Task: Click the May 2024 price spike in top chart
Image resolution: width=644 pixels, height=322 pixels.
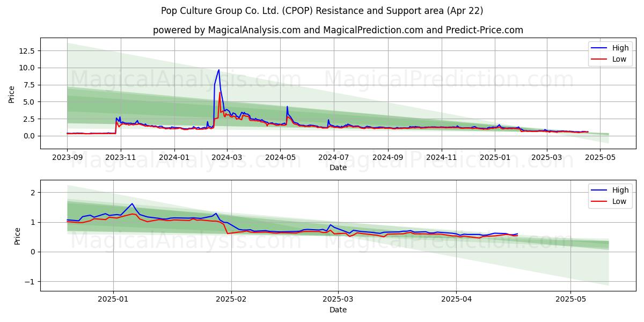Action: pyautogui.click(x=287, y=107)
